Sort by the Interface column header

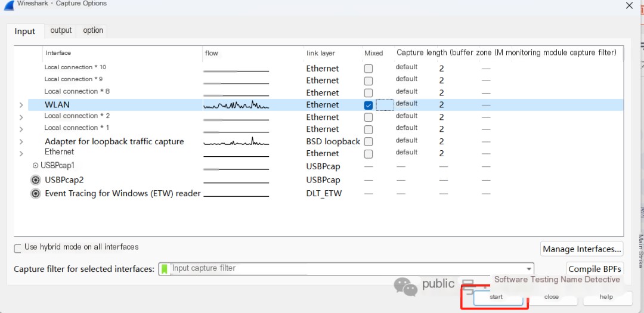(58, 53)
